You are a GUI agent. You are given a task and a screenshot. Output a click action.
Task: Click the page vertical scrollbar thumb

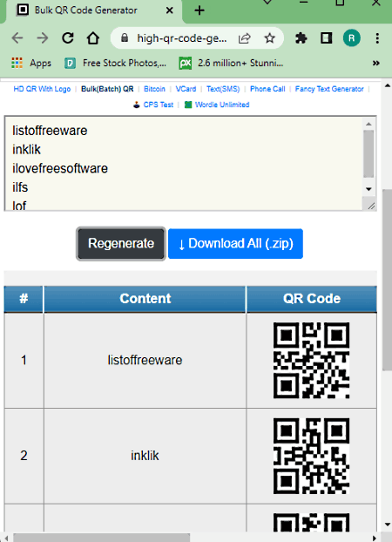[387, 280]
